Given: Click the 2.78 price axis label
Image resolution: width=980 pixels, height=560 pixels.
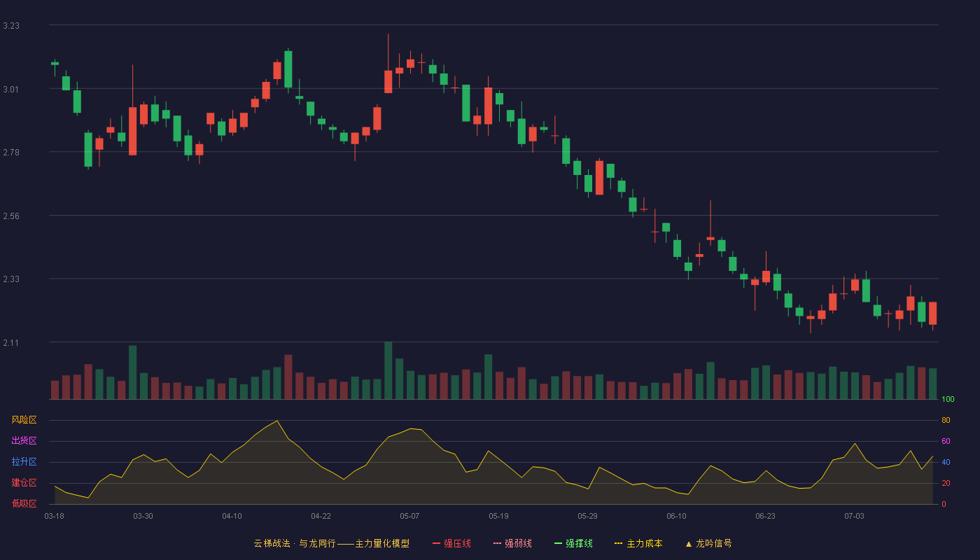Looking at the screenshot, I should click(x=11, y=153).
